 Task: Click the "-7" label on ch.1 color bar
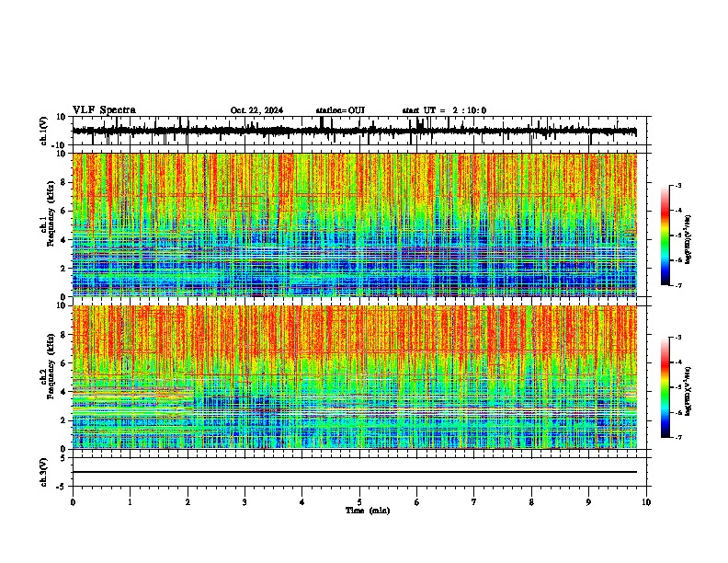(x=678, y=285)
